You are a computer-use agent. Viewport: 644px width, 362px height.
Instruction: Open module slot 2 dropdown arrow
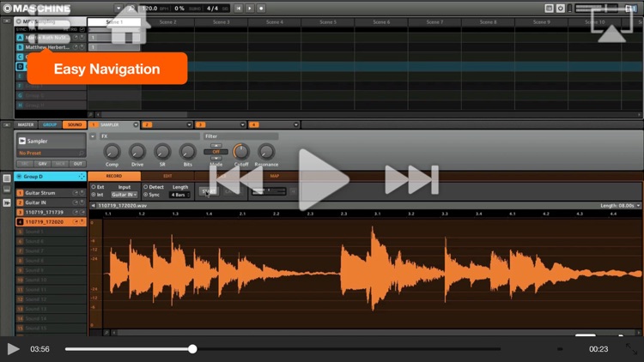pyautogui.click(x=189, y=124)
